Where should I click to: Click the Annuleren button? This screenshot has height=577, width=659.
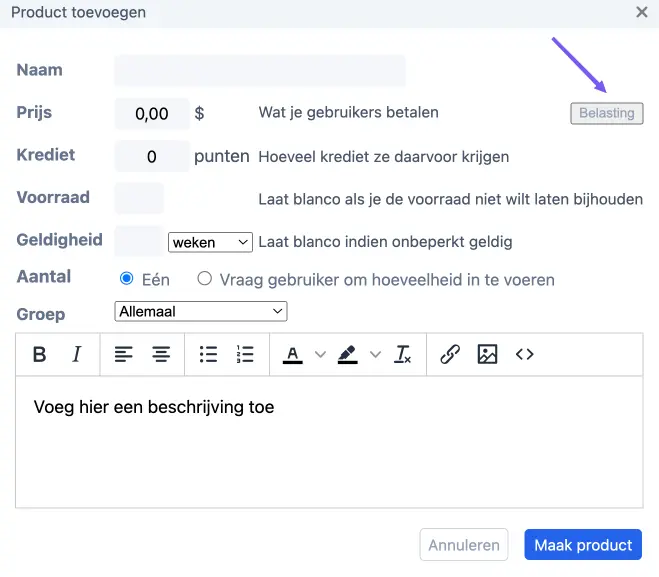pos(464,545)
